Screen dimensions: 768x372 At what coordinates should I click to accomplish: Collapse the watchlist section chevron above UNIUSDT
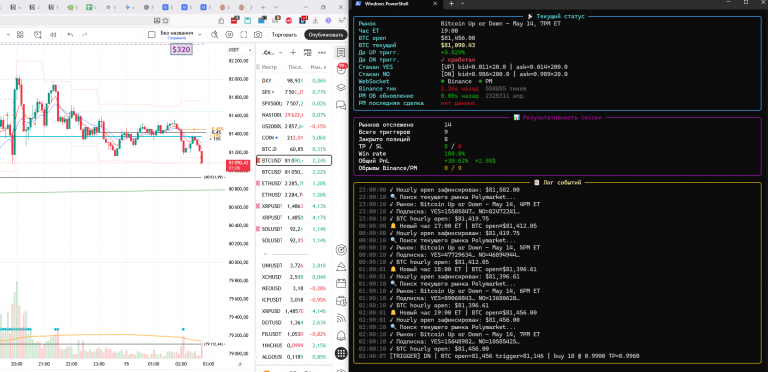266,254
